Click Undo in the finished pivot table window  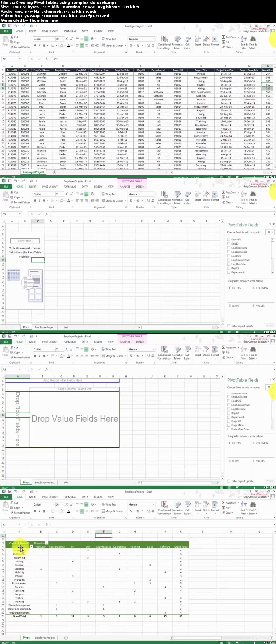[16, 491]
